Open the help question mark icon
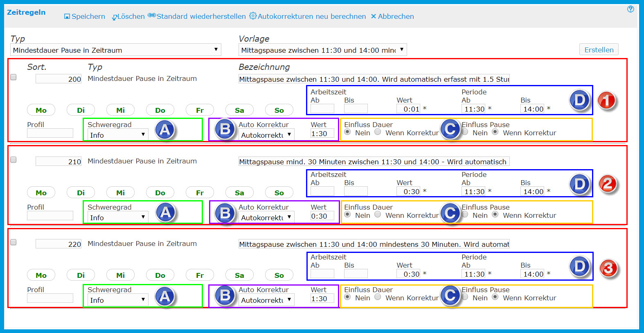This screenshot has height=333, width=644. (x=630, y=9)
